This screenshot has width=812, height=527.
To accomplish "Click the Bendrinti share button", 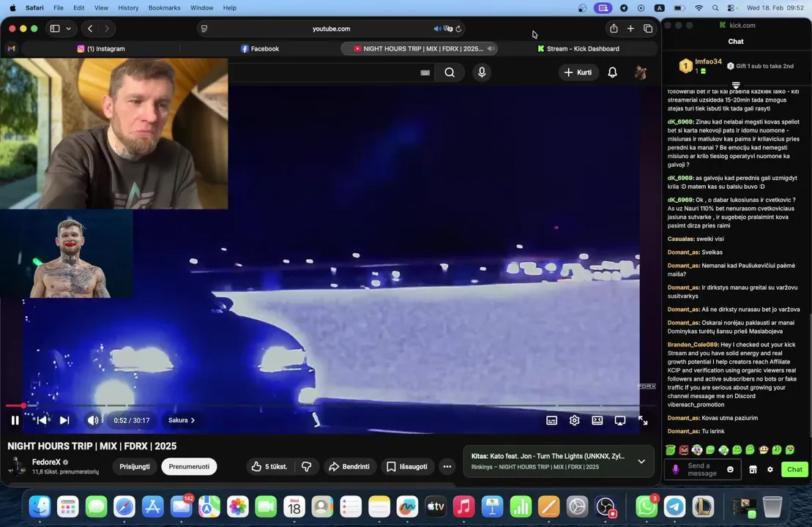I will [x=349, y=466].
